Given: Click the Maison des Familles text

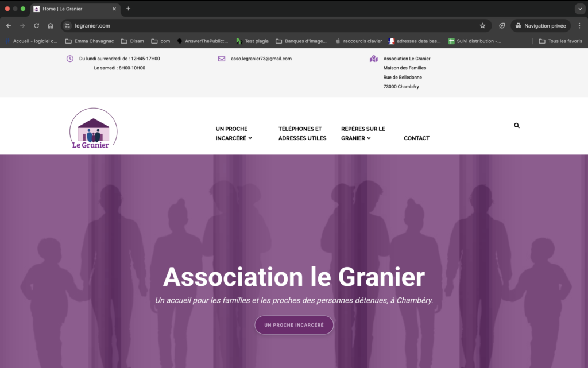Looking at the screenshot, I should (x=405, y=68).
